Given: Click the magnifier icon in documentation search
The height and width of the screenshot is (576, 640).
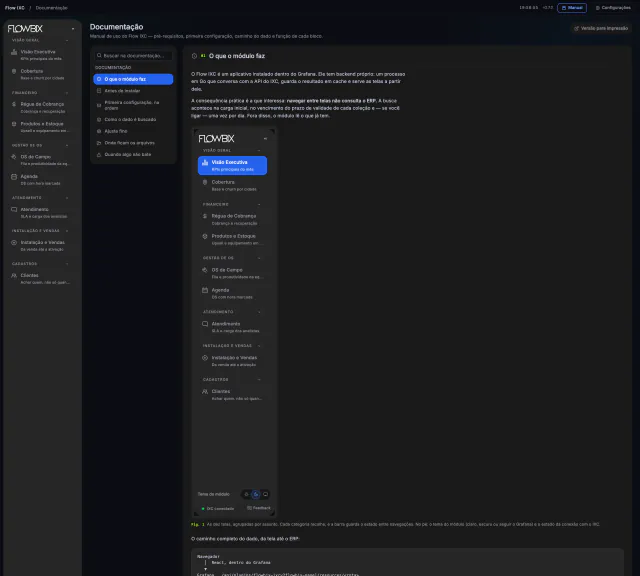Looking at the screenshot, I should point(99,56).
